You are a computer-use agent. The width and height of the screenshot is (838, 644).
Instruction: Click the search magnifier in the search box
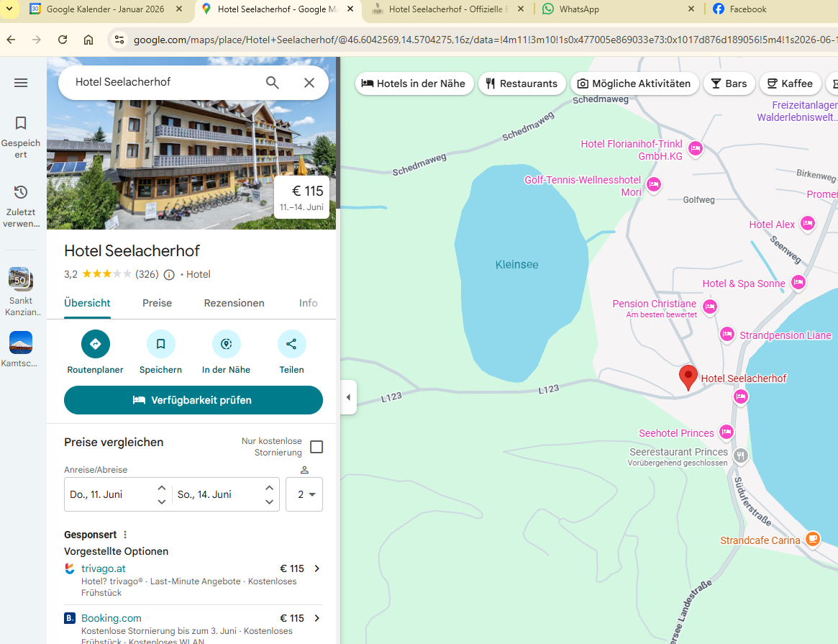[x=273, y=83]
